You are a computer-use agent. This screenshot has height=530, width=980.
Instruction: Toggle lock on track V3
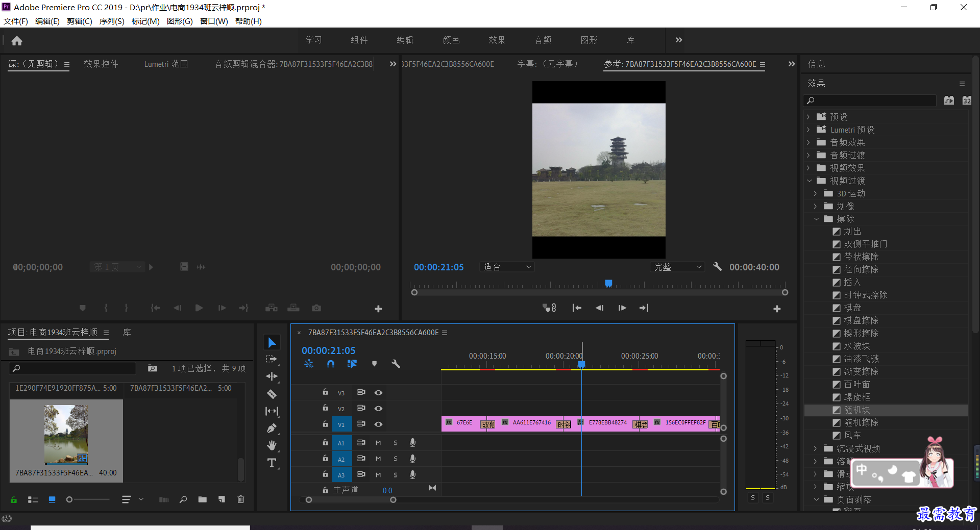[x=325, y=392]
